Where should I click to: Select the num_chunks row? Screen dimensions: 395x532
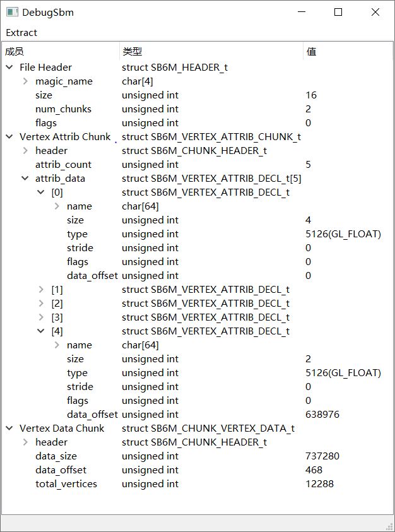pyautogui.click(x=197, y=109)
